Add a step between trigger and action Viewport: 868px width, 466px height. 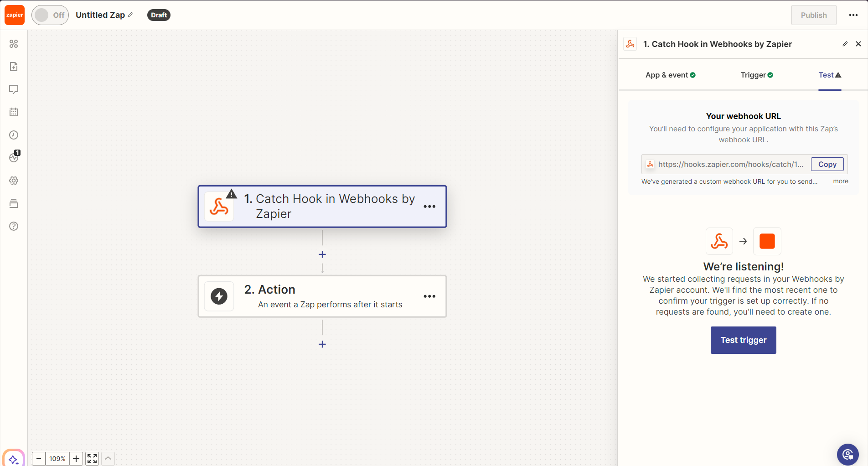coord(322,254)
